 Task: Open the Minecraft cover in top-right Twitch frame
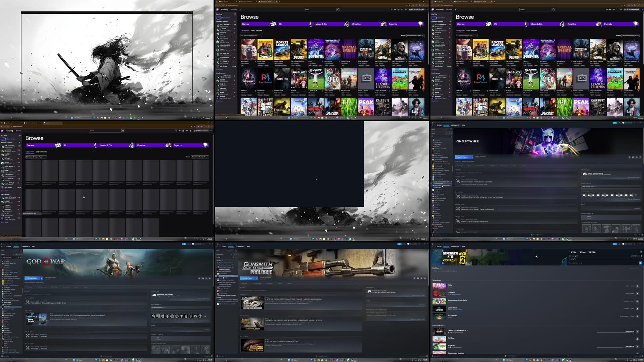click(x=615, y=78)
